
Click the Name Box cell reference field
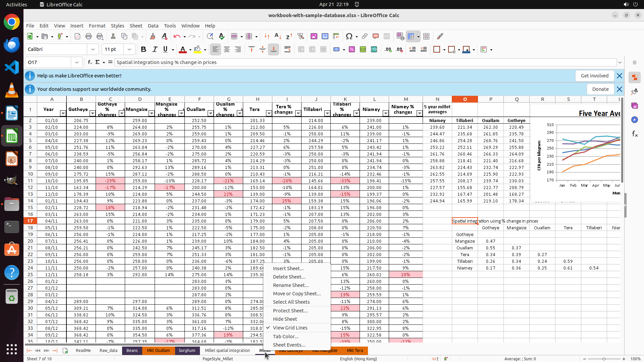point(48,62)
